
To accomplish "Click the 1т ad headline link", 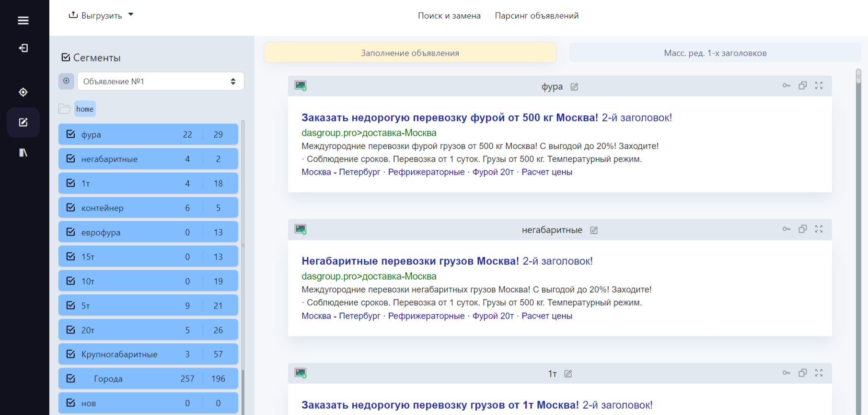I will [x=440, y=405].
